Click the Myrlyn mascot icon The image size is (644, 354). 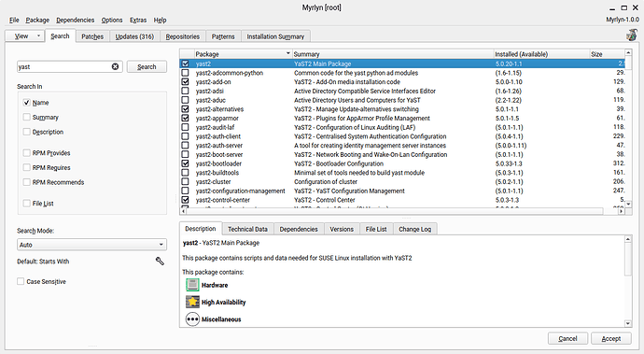click(632, 35)
